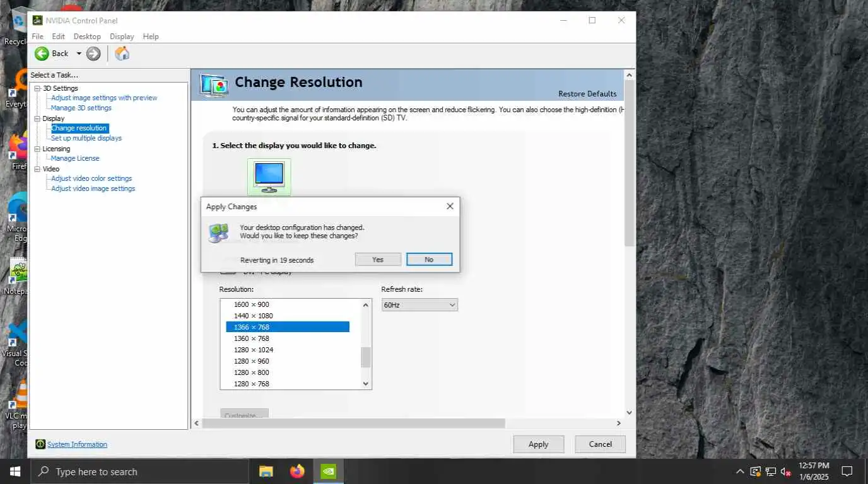This screenshot has height=484, width=868.
Task: Open the Back history dropdown arrow
Action: pyautogui.click(x=79, y=54)
